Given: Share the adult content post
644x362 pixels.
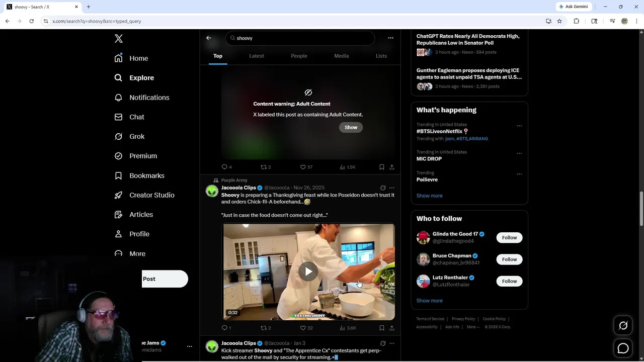Looking at the screenshot, I should coord(392,167).
